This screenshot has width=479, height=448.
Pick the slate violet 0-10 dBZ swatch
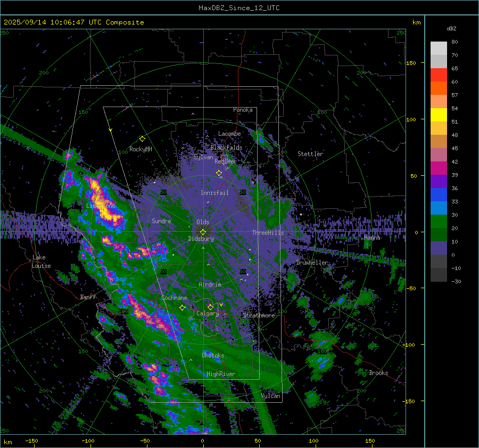[439, 248]
